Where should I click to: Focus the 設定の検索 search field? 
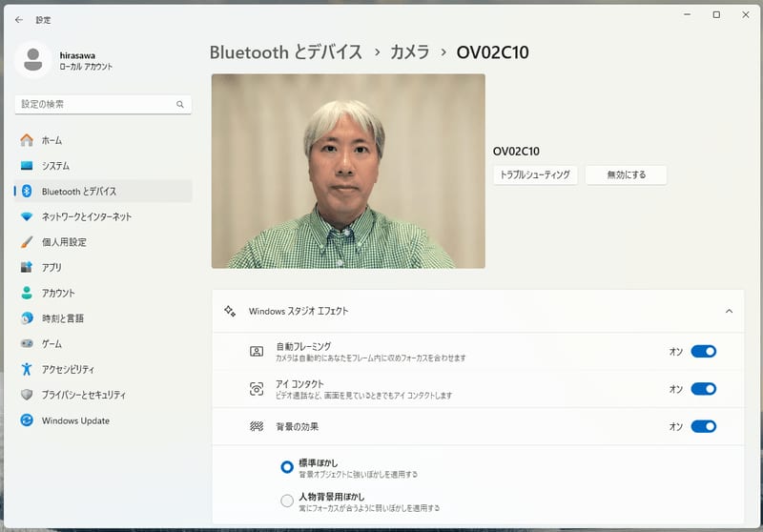point(103,104)
